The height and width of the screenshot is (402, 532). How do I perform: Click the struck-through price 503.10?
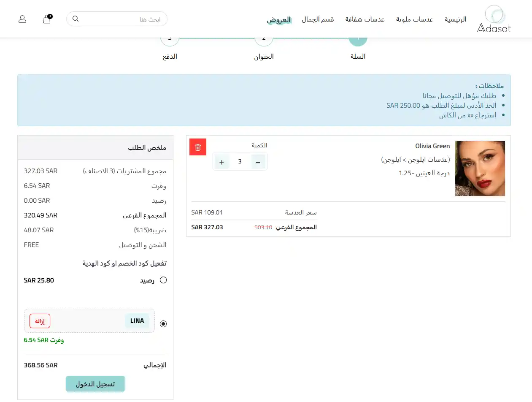[263, 227]
